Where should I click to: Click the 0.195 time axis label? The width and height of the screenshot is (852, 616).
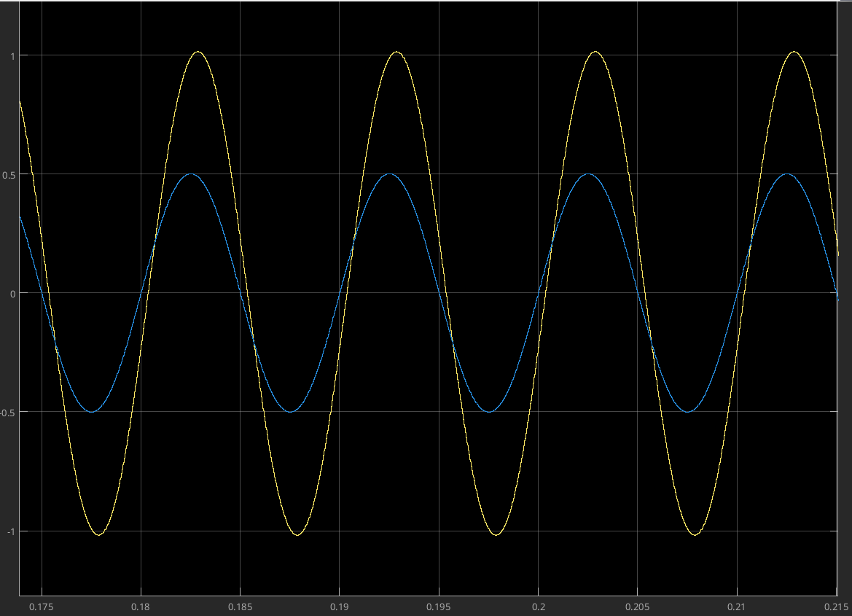click(438, 607)
